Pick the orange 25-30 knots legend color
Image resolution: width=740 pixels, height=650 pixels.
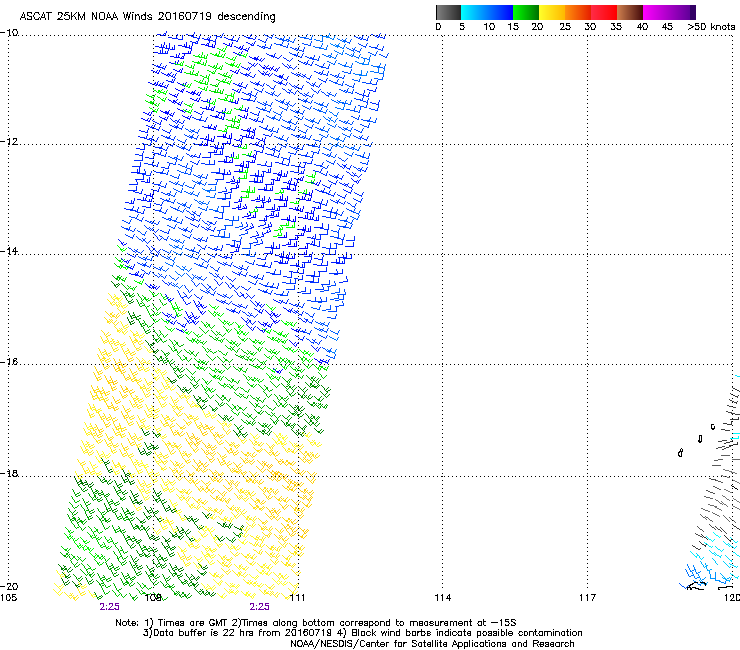[x=578, y=12]
